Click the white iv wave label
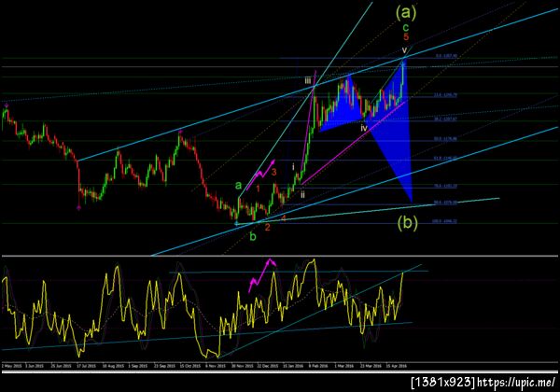560x392 pixels. (x=364, y=128)
